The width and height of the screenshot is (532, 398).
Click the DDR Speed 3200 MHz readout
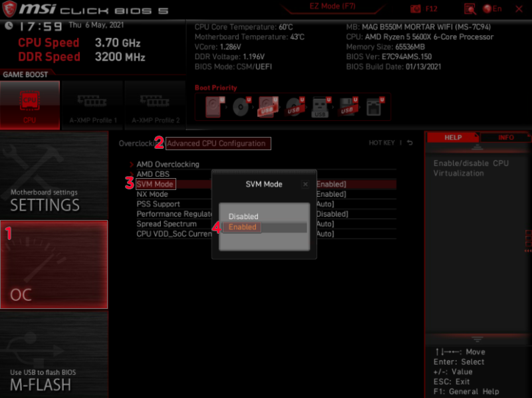[82, 57]
